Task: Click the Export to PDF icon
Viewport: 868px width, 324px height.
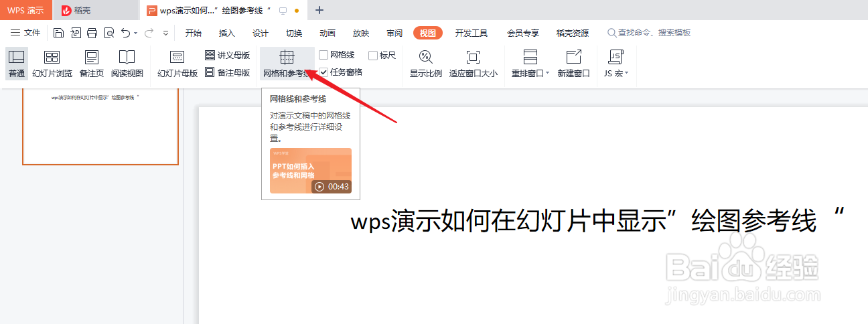Action: click(x=75, y=33)
